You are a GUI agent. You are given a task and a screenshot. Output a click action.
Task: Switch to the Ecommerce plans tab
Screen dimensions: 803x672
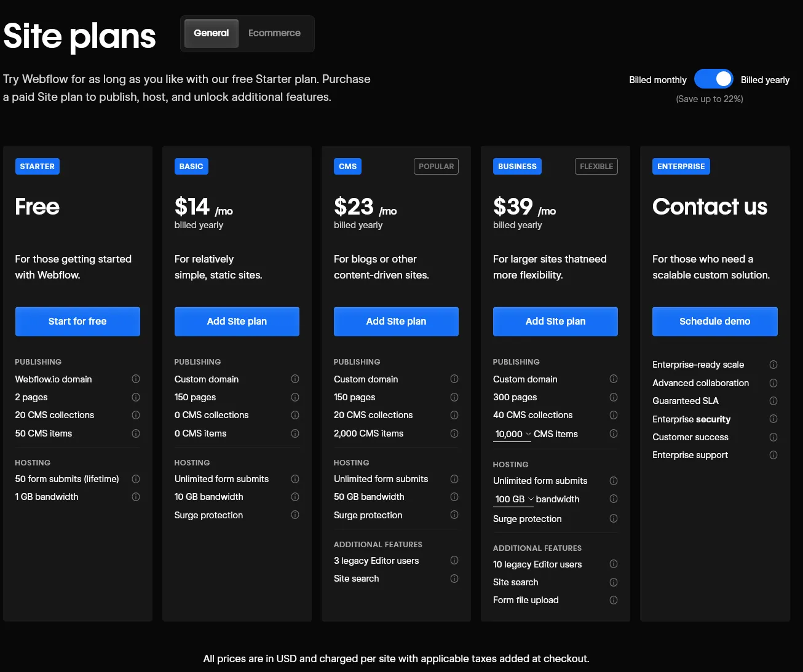pyautogui.click(x=274, y=33)
